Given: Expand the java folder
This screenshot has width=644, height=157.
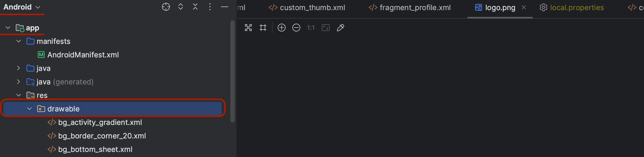Looking at the screenshot, I should point(19,68).
